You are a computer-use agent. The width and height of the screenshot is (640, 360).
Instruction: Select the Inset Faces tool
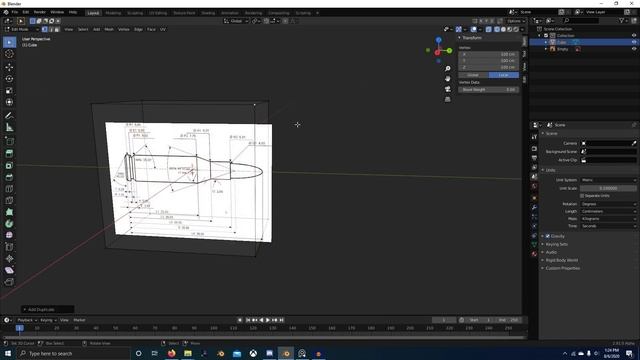pos(9,166)
